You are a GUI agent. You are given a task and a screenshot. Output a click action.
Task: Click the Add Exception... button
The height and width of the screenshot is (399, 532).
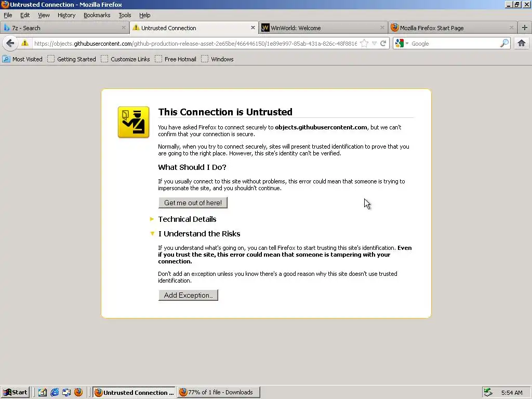point(188,295)
